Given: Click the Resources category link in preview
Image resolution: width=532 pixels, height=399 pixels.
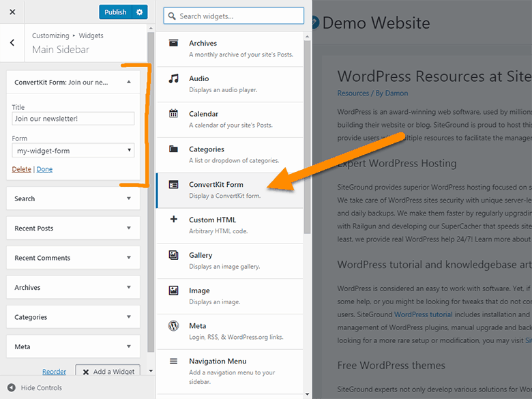Looking at the screenshot, I should click(x=353, y=93).
